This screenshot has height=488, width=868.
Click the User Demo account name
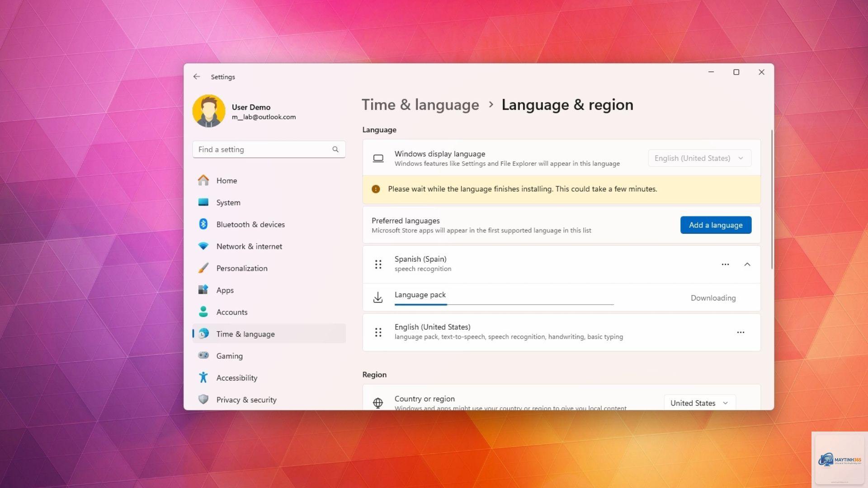point(251,107)
